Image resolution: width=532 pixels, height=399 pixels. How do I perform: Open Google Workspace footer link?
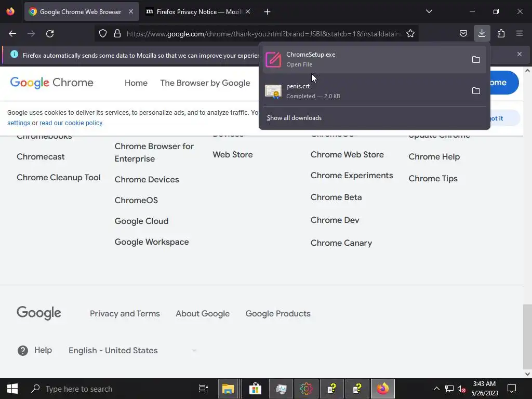(152, 242)
